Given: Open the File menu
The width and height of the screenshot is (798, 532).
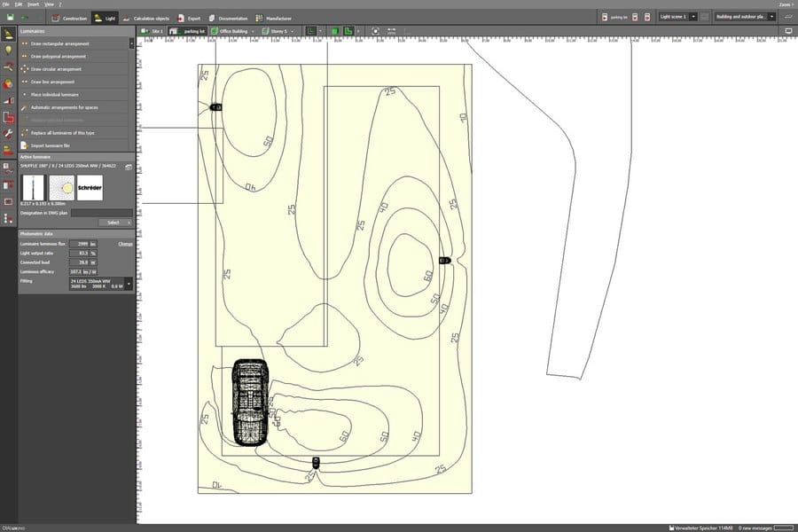Looking at the screenshot, I should tap(5, 4).
